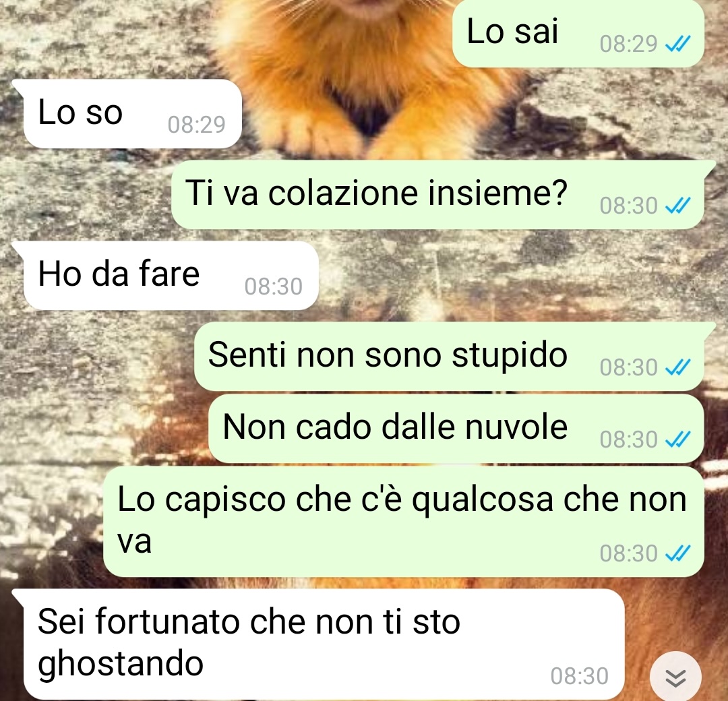Viewport: 728px width, 701px height.
Task: Select the 'Lo sai' sent message
Action: [578, 34]
